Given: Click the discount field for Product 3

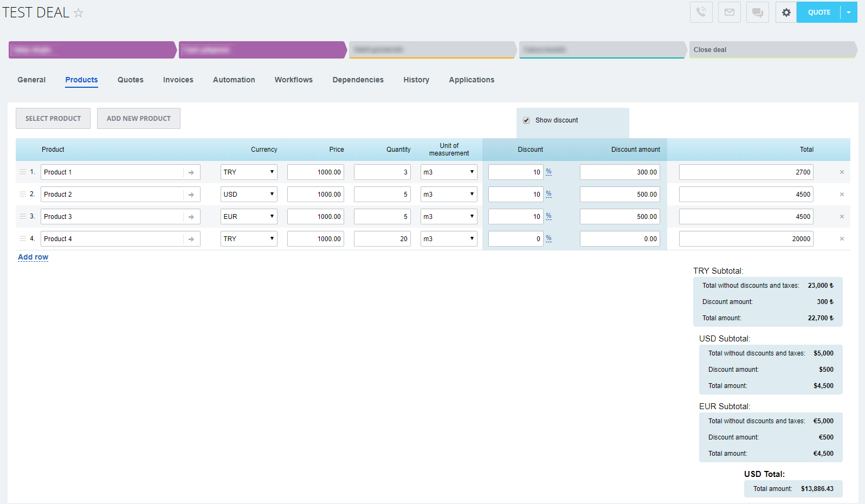Looking at the screenshot, I should [515, 216].
